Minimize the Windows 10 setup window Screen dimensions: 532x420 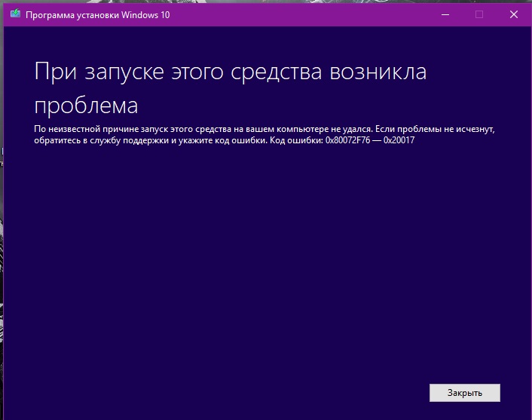tap(445, 14)
